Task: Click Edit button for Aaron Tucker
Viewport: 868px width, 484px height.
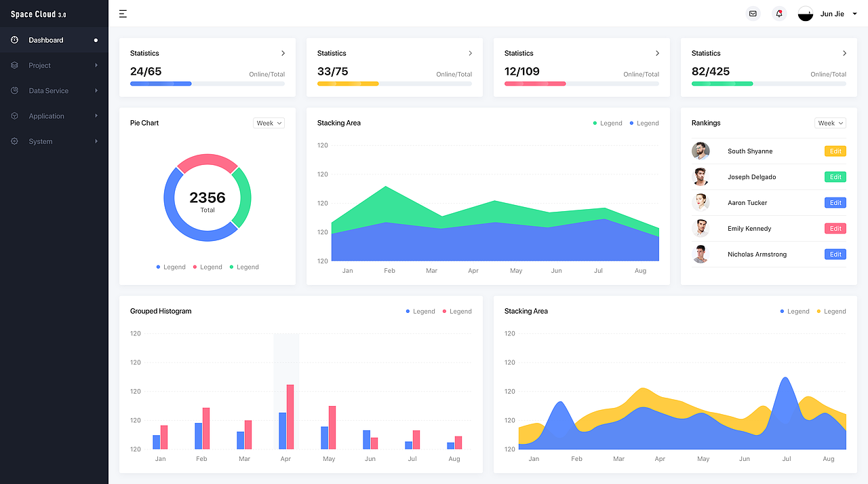Action: coord(835,203)
